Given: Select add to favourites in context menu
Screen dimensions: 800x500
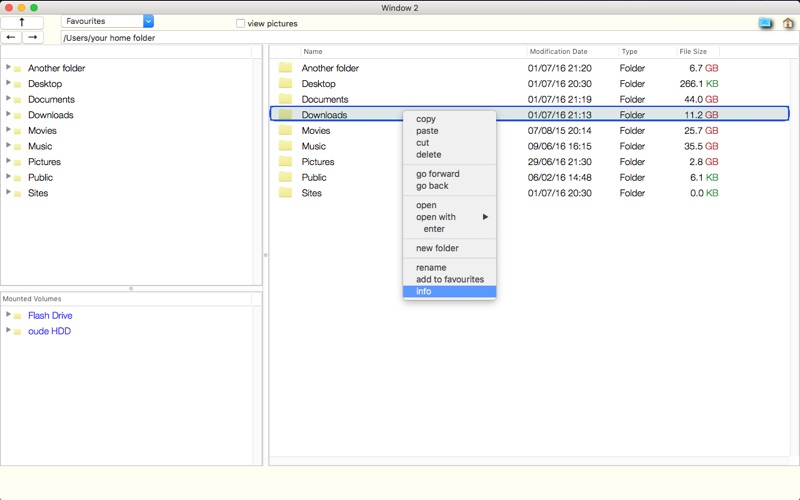Looking at the screenshot, I should (x=449, y=279).
